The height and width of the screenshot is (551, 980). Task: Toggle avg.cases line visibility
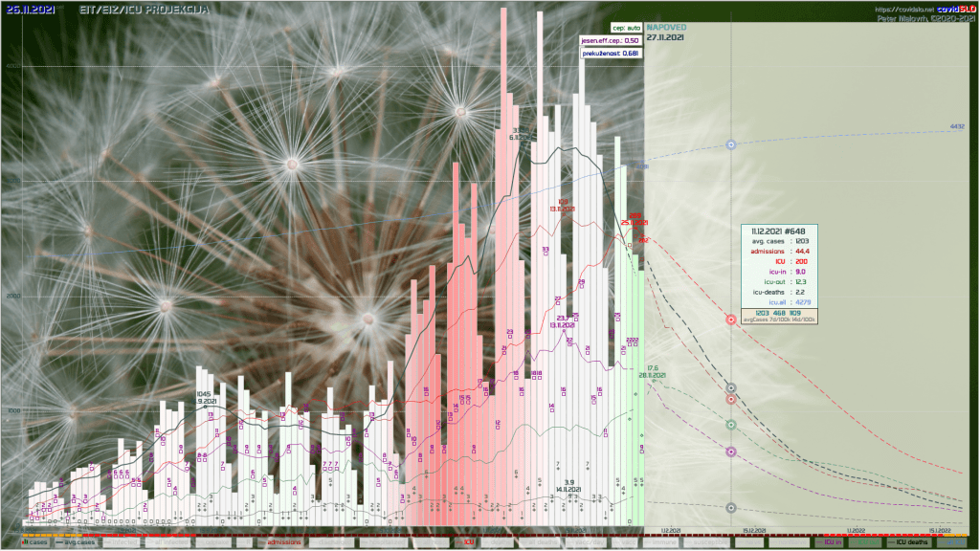click(x=78, y=542)
